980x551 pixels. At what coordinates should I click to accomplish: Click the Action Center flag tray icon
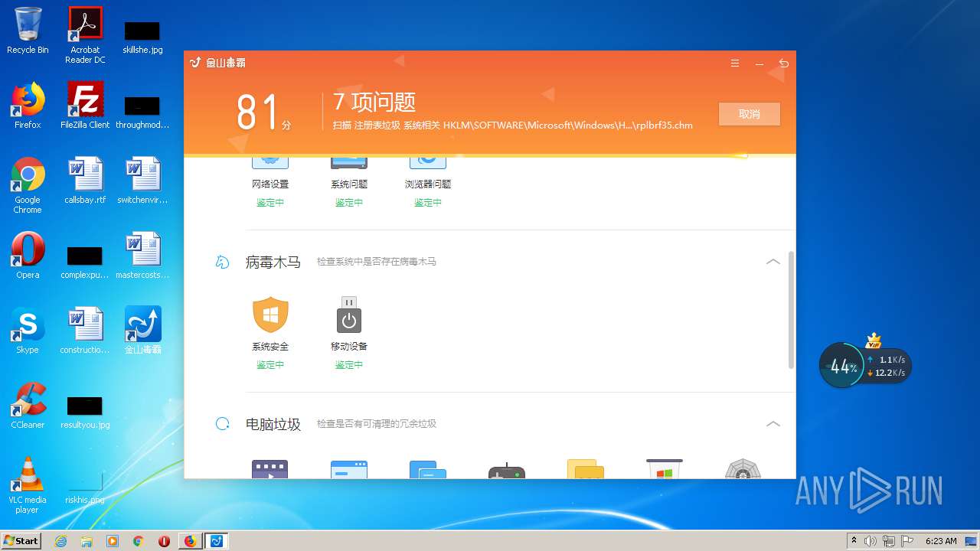click(907, 541)
